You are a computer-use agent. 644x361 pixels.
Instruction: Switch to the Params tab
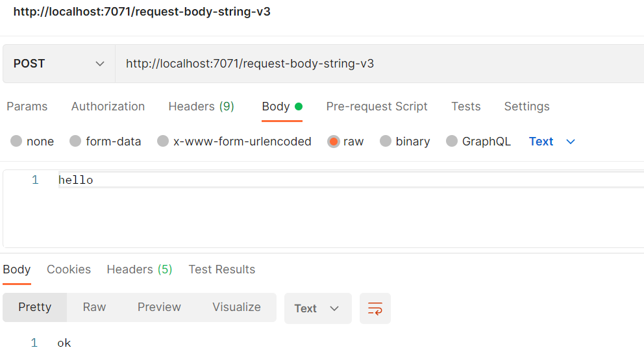(27, 106)
